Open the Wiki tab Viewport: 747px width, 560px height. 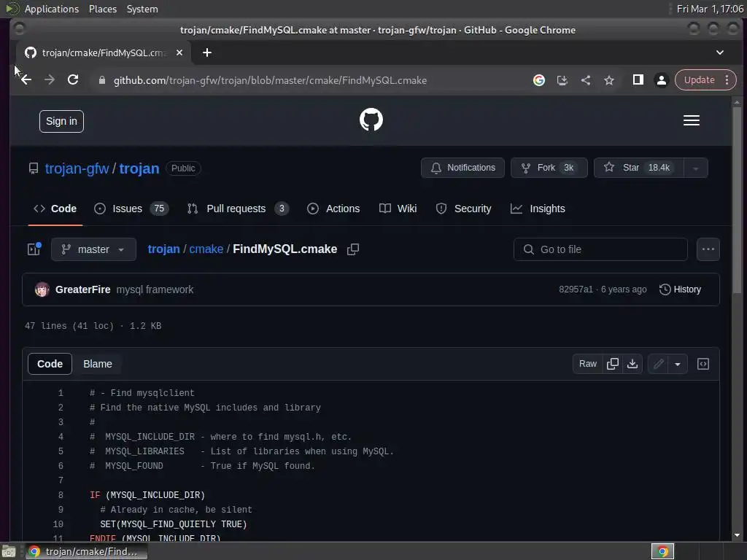tap(398, 209)
